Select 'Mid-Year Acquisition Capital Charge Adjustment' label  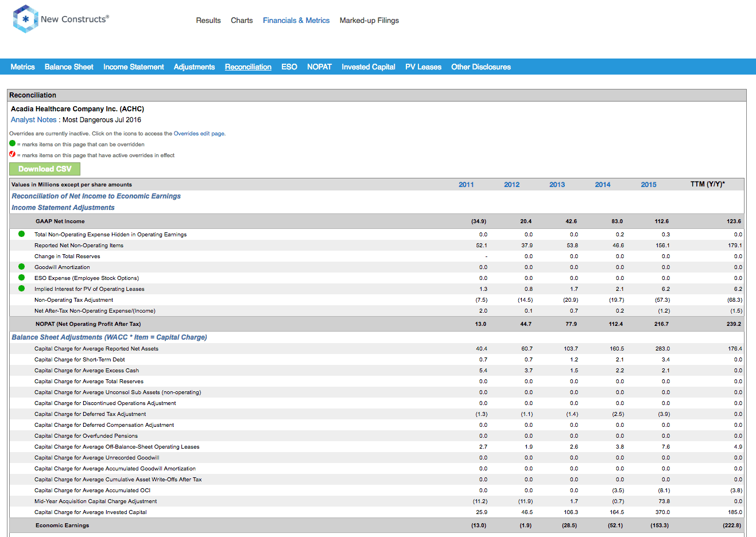95,501
